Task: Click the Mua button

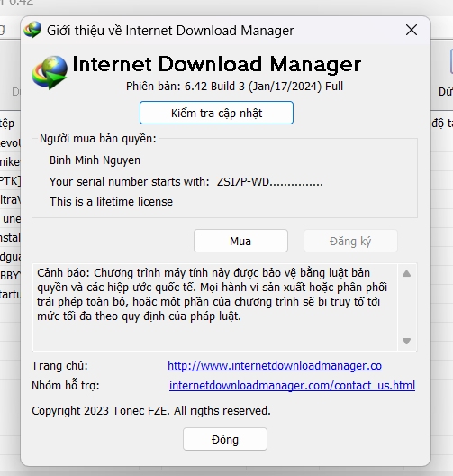Action: click(240, 241)
